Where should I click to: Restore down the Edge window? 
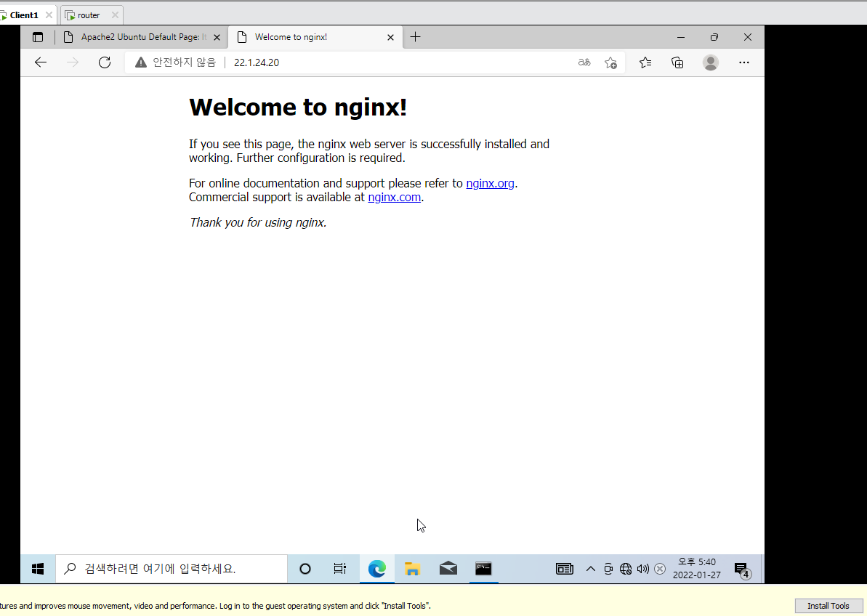(714, 37)
